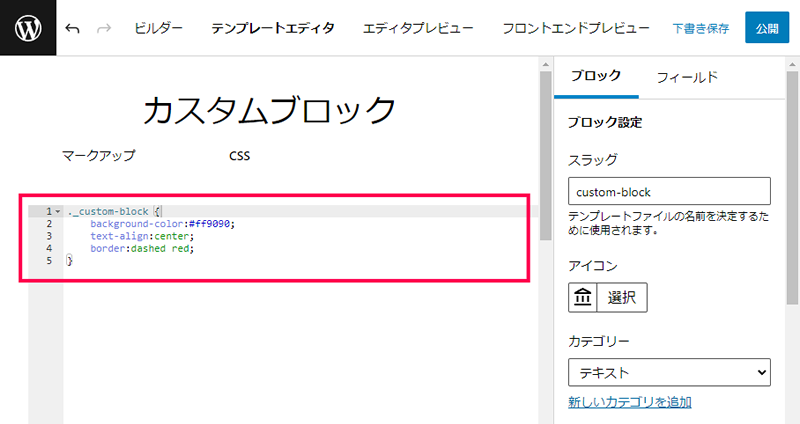Open テンプレートエディタ view
The image size is (800, 424).
click(273, 28)
